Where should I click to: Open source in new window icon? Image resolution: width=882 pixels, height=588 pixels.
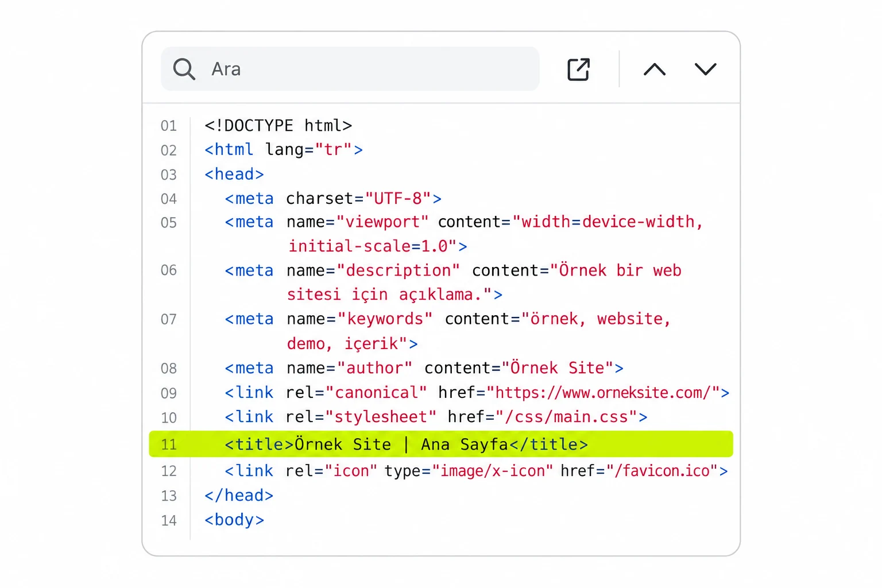click(578, 69)
